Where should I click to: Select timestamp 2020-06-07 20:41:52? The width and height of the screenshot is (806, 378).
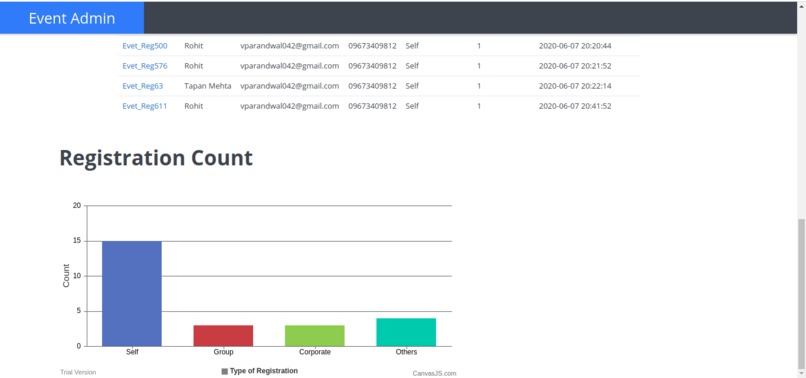point(575,106)
